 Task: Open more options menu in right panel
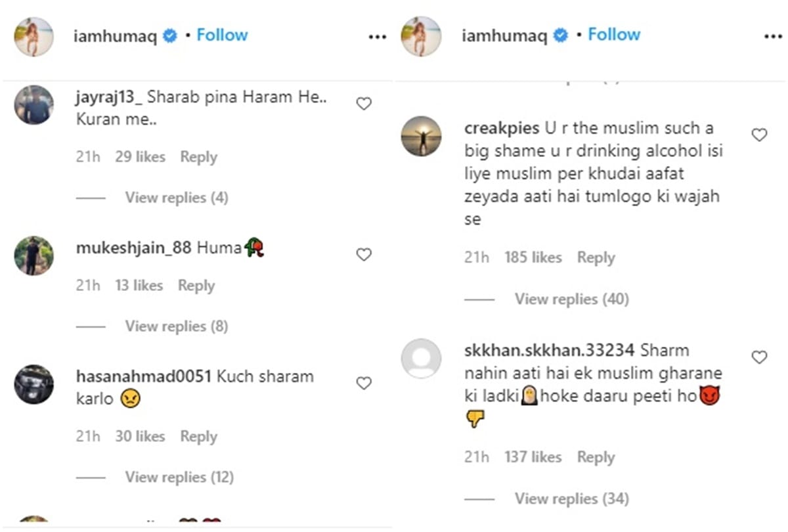(x=773, y=37)
